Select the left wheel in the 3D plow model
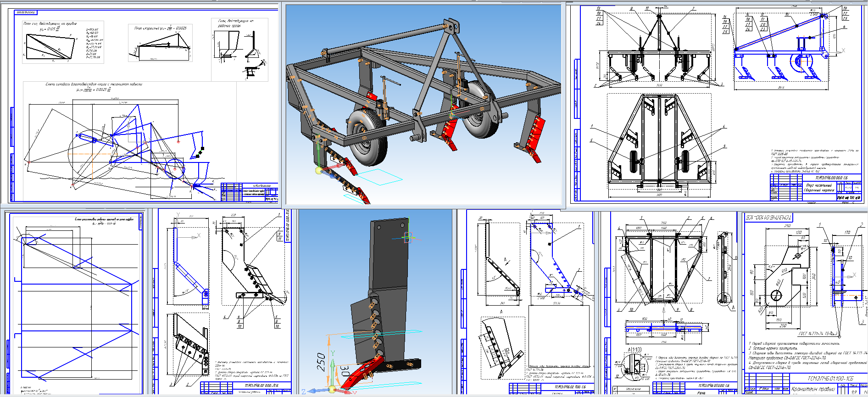The height and width of the screenshot is (397, 868). (367, 136)
